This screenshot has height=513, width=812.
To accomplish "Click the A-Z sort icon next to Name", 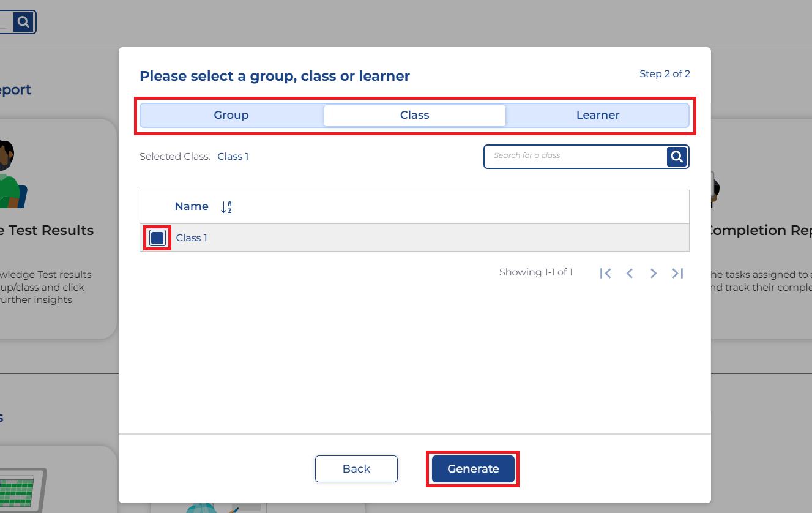I will (226, 206).
